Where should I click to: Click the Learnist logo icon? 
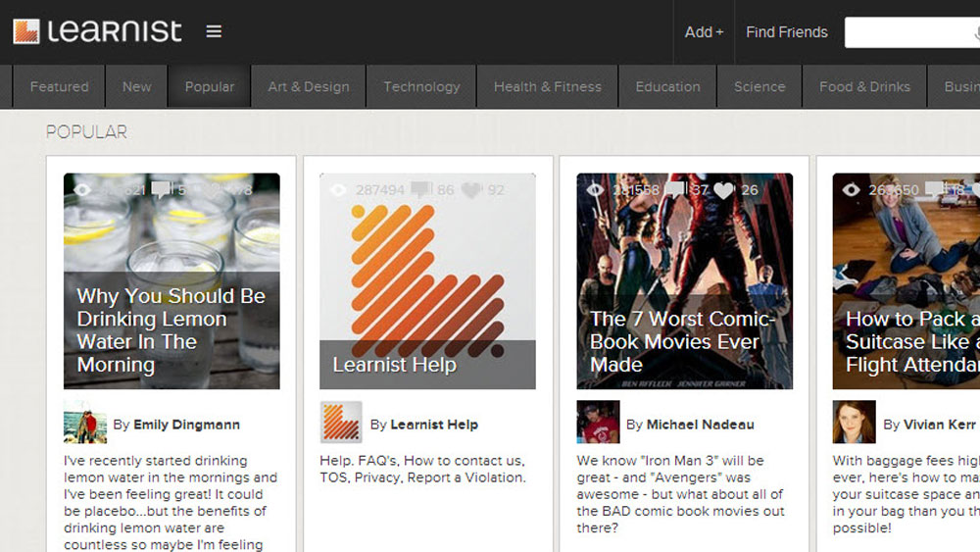pos(26,31)
